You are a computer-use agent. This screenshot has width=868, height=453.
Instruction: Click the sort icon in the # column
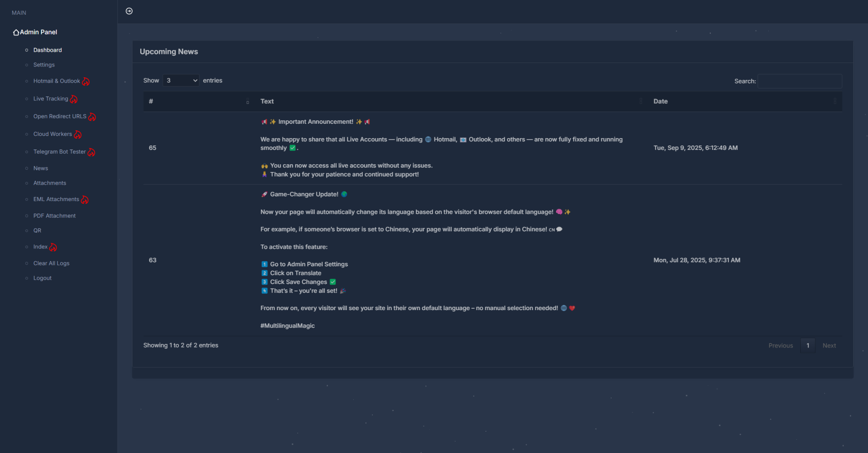tap(248, 102)
